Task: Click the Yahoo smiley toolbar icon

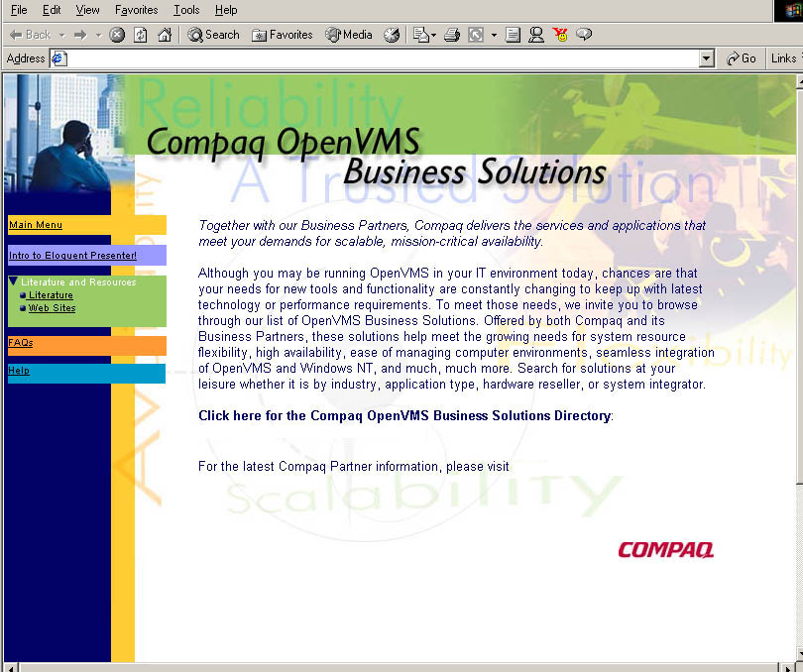Action: pyautogui.click(x=560, y=35)
